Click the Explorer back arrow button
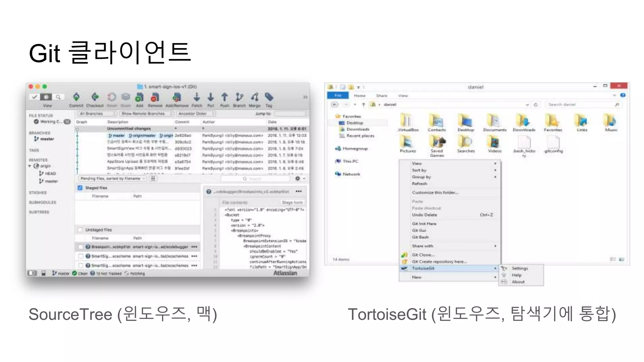 pyautogui.click(x=335, y=105)
